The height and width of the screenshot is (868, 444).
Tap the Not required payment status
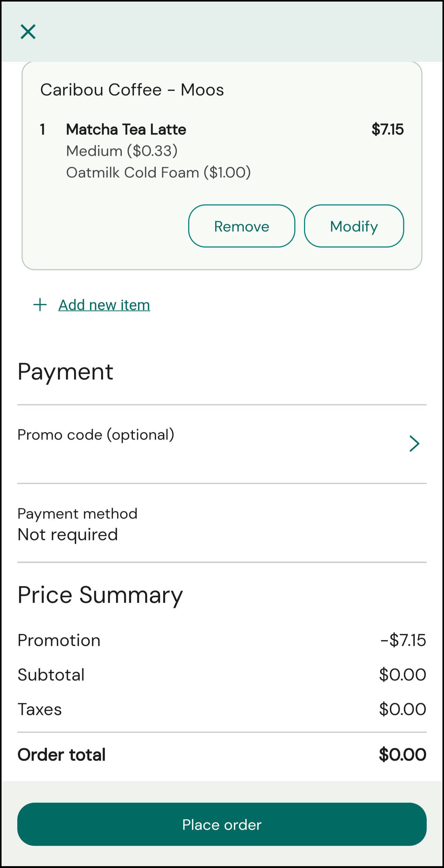pos(68,535)
